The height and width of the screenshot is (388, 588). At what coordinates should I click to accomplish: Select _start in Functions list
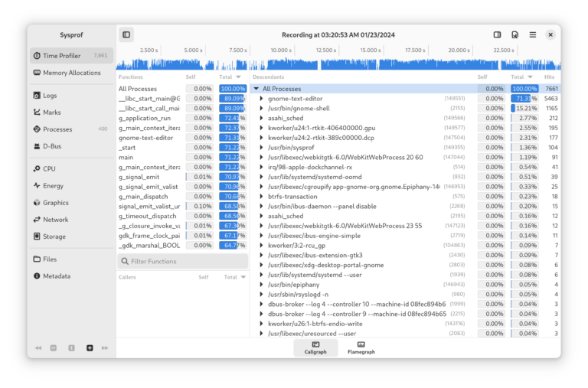182,148
